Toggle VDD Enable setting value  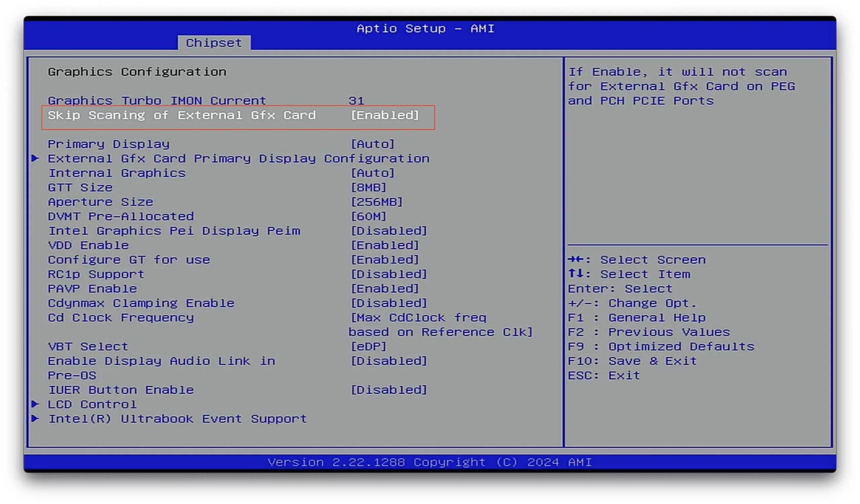click(x=385, y=245)
